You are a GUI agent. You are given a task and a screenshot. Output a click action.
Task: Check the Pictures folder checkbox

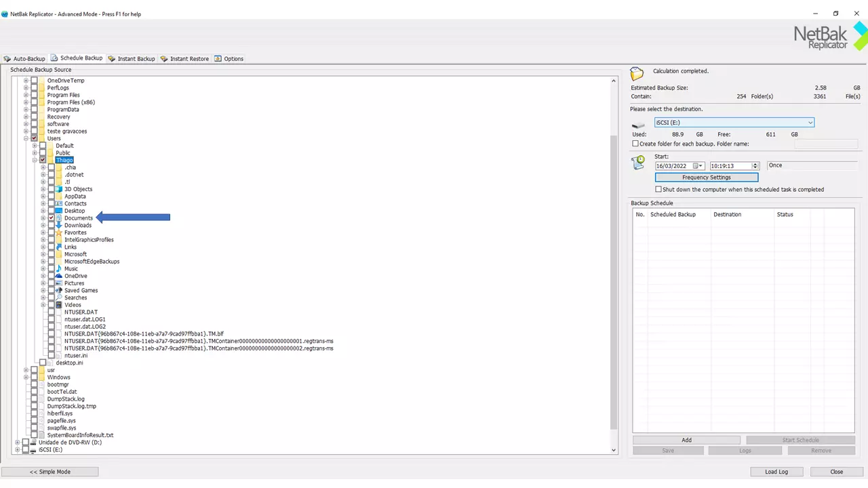coord(51,283)
